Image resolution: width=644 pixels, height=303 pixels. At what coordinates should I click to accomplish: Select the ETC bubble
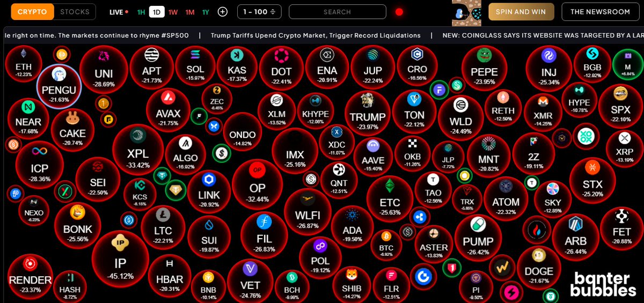390,199
